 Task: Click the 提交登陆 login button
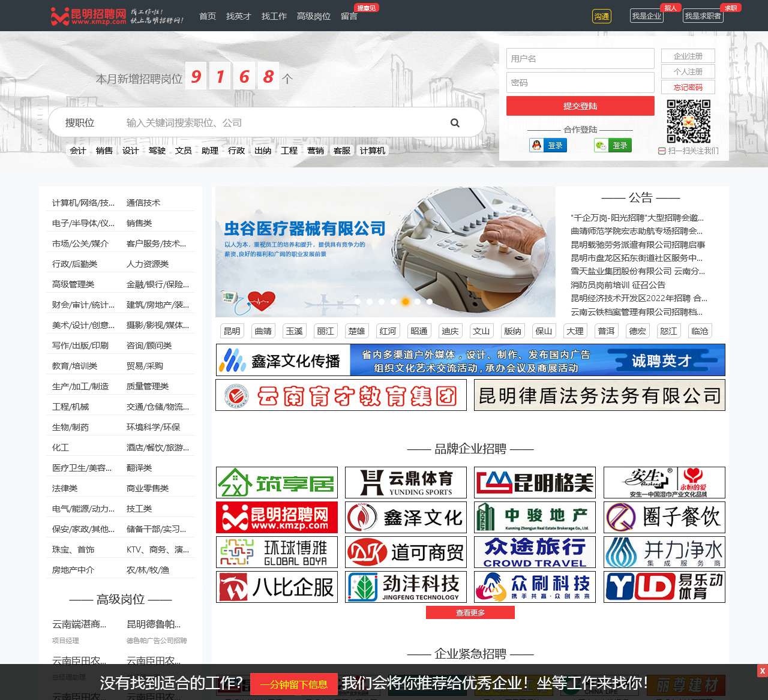(x=580, y=106)
